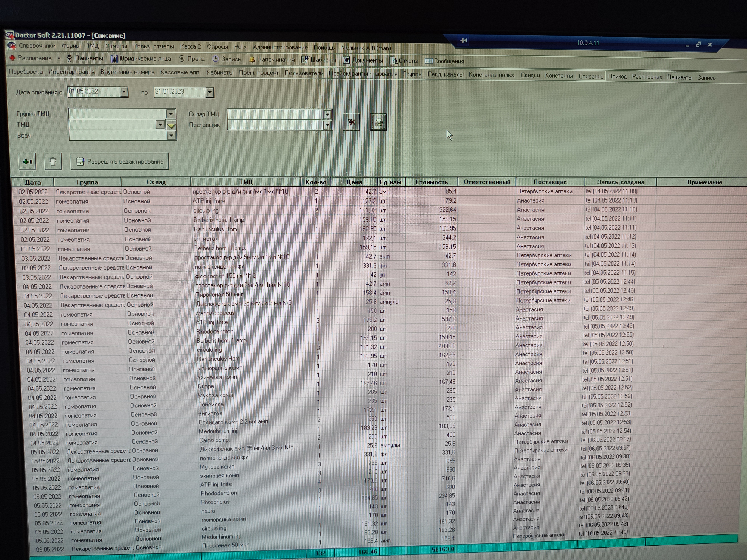Click the trash can delete icon
The image size is (747, 560).
click(53, 162)
